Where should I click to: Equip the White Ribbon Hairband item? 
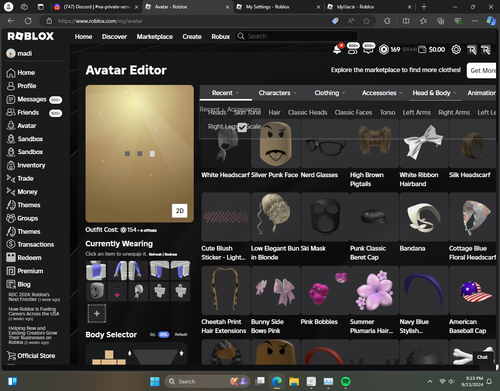[424, 143]
